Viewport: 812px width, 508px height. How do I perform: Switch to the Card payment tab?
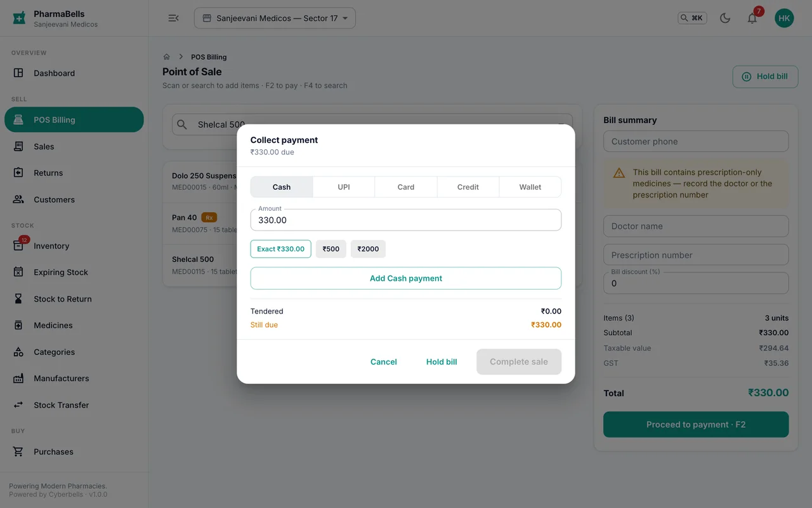(x=406, y=187)
